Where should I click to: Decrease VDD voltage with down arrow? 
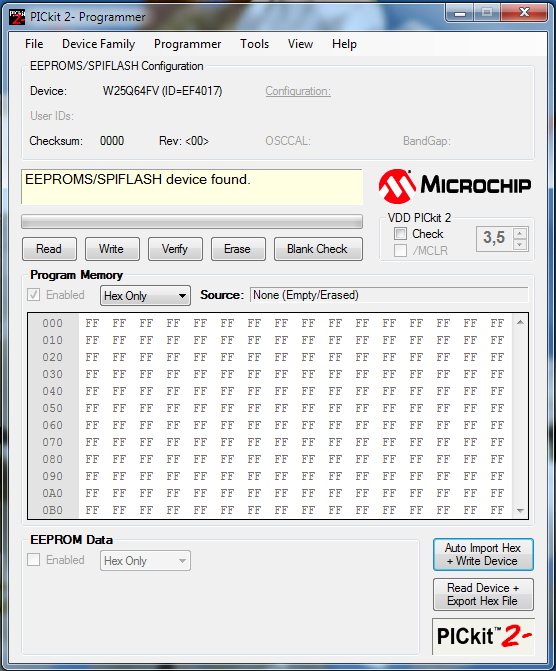coord(520,244)
